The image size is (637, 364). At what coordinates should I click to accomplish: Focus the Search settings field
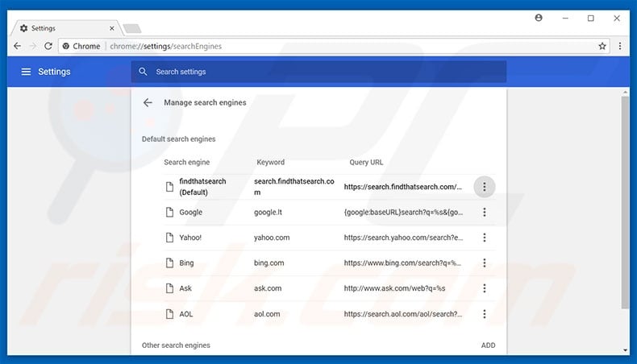[318, 72]
